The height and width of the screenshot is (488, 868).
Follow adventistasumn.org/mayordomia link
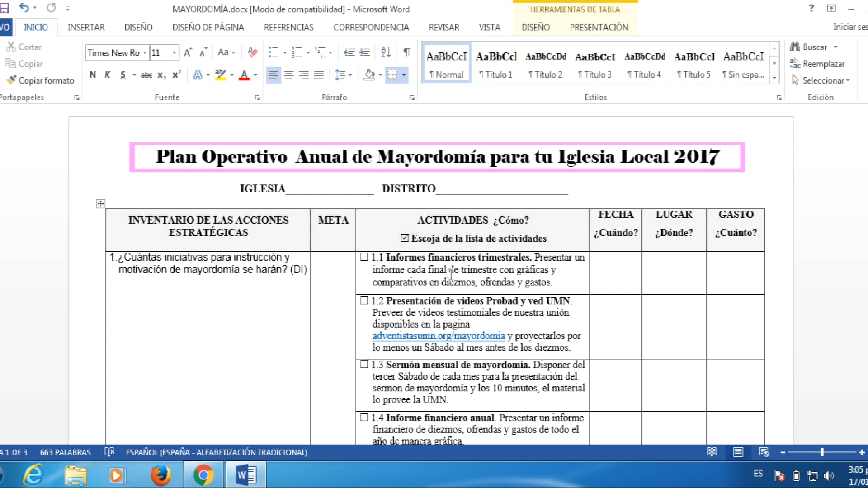[439, 336]
